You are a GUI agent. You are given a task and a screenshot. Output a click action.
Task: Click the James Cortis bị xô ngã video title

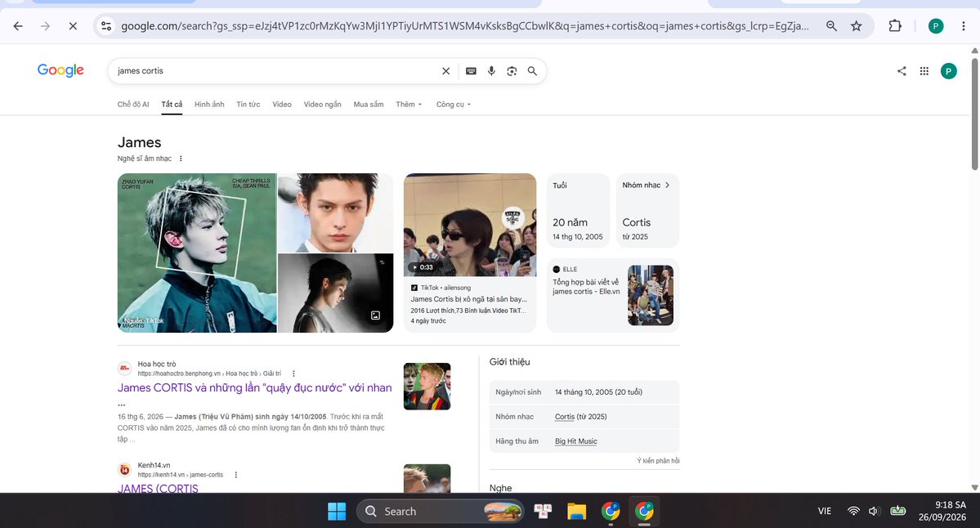[x=469, y=299]
